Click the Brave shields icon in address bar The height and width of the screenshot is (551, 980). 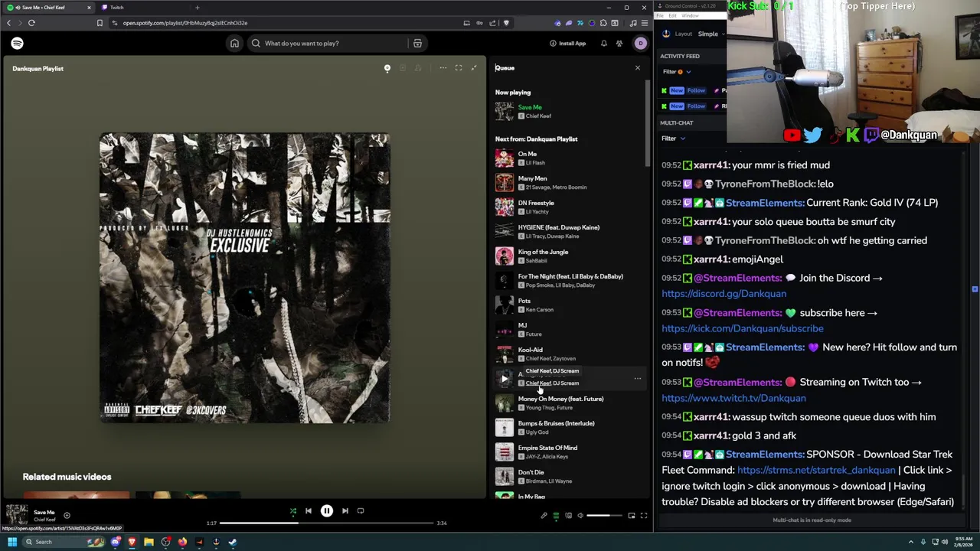506,23
